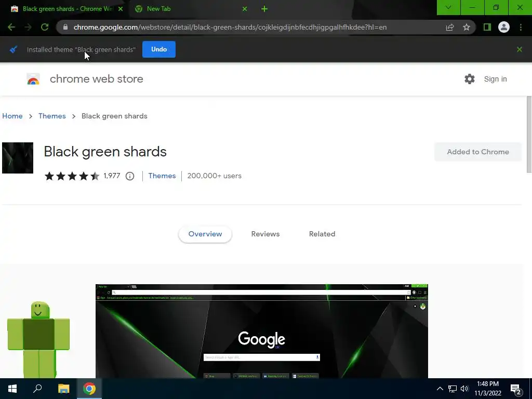Click the 200,000+ users text
This screenshot has height=399, width=532.
tap(215, 176)
